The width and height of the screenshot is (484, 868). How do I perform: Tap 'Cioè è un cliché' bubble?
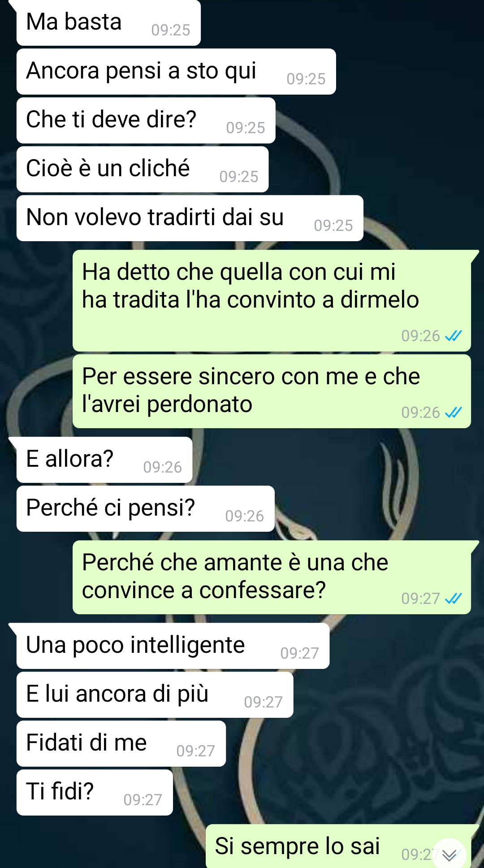[143, 169]
